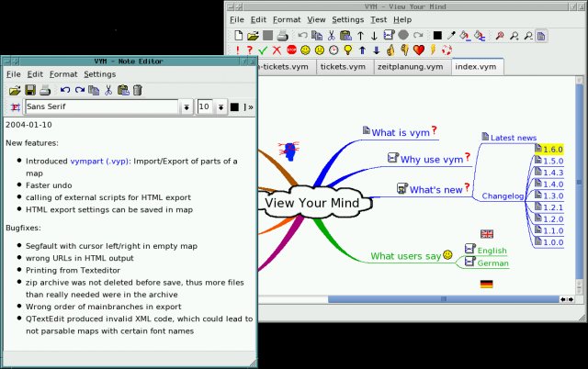
Task: Open a map with the folder icon in VYM main toolbar
Action: click(x=254, y=36)
